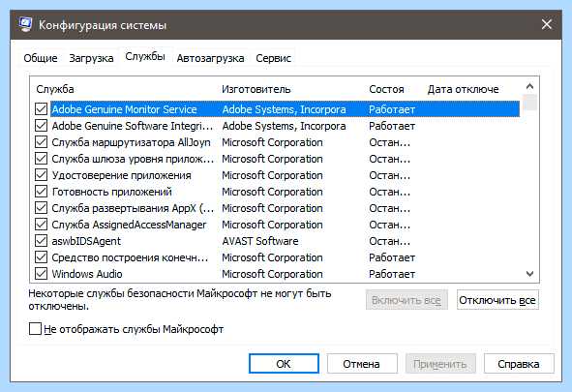The width and height of the screenshot is (572, 392).
Task: Disable the aswbIDSAgent service checkbox
Action: 41,241
